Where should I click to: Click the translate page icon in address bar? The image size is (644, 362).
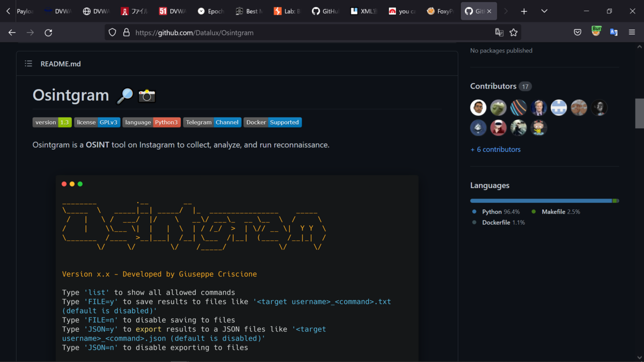pyautogui.click(x=499, y=33)
